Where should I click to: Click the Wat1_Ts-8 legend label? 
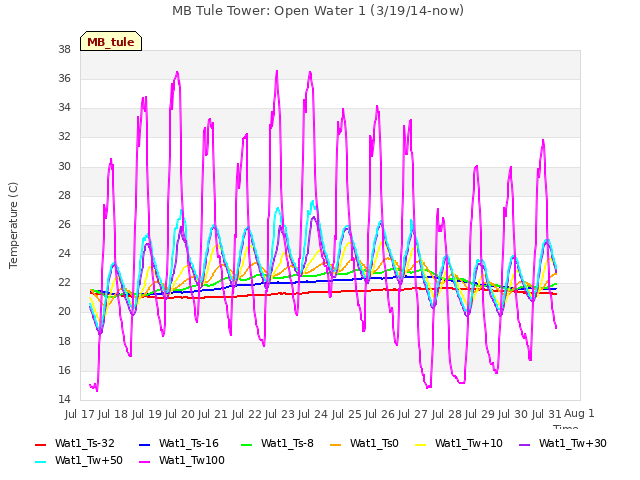(287, 443)
